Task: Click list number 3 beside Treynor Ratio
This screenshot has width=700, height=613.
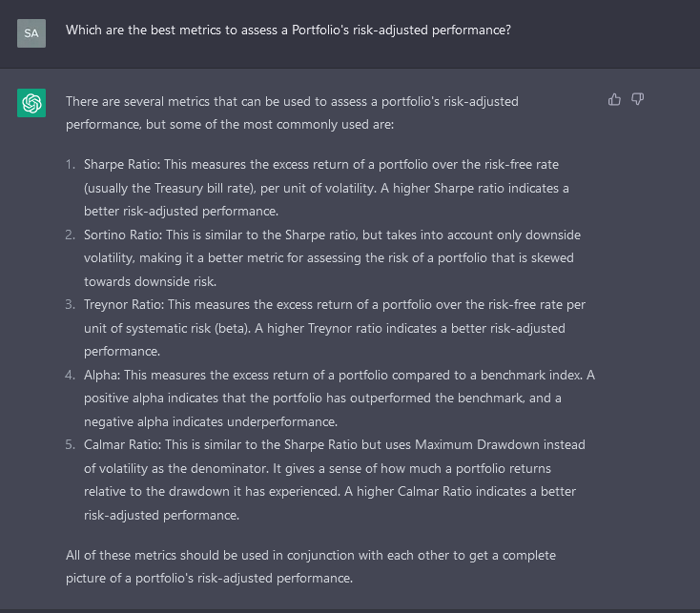Action: coord(71,305)
